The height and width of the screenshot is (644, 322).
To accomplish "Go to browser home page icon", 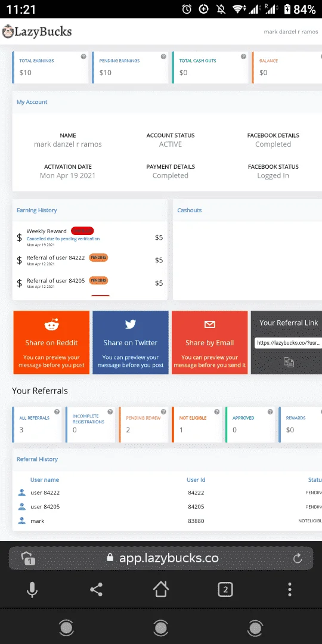I will (x=161, y=589).
